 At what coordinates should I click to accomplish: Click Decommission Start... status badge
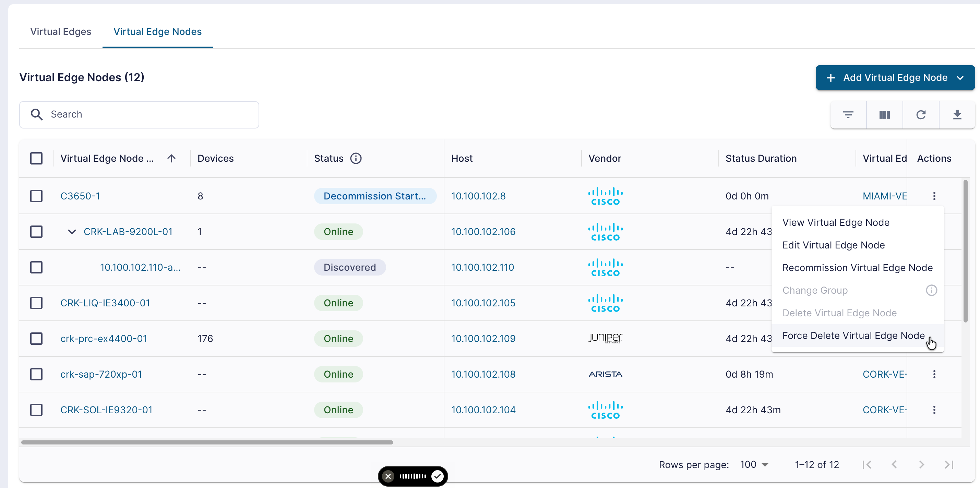375,196
